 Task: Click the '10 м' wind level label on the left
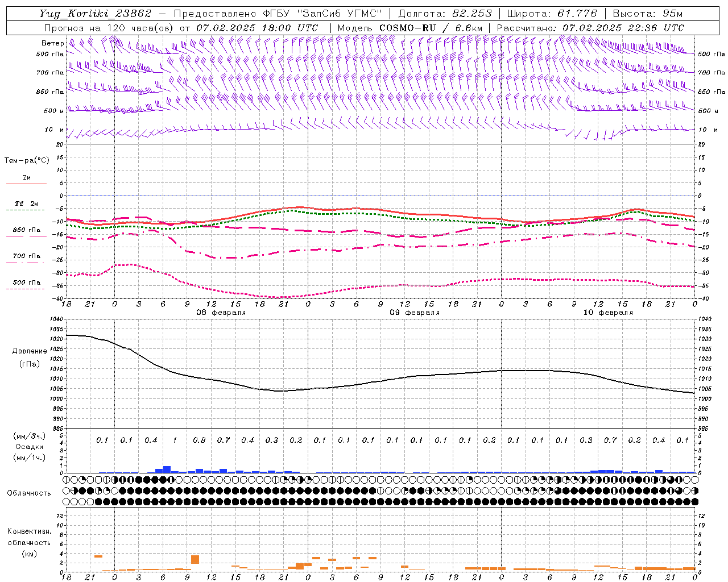[55, 130]
